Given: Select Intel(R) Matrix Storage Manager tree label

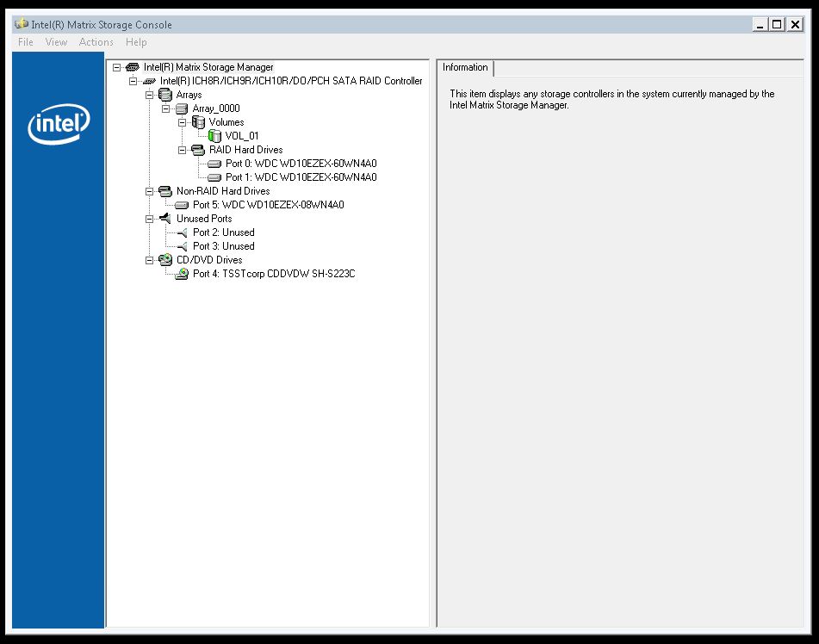Looking at the screenshot, I should point(208,67).
